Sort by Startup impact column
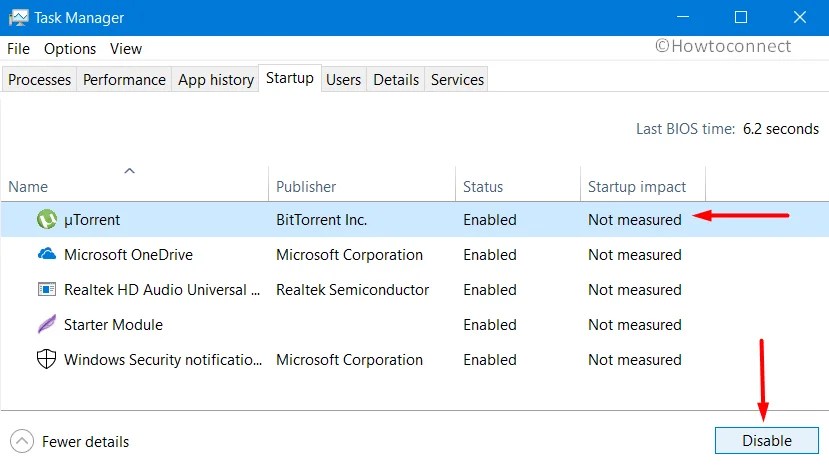The width and height of the screenshot is (829, 469). coord(637,187)
